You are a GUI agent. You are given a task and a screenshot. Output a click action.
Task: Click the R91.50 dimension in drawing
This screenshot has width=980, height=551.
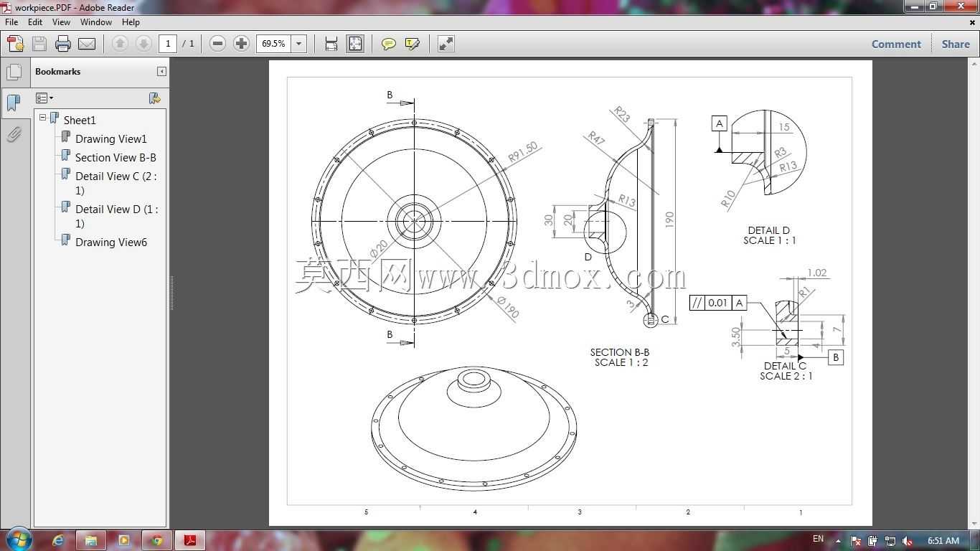click(x=523, y=152)
